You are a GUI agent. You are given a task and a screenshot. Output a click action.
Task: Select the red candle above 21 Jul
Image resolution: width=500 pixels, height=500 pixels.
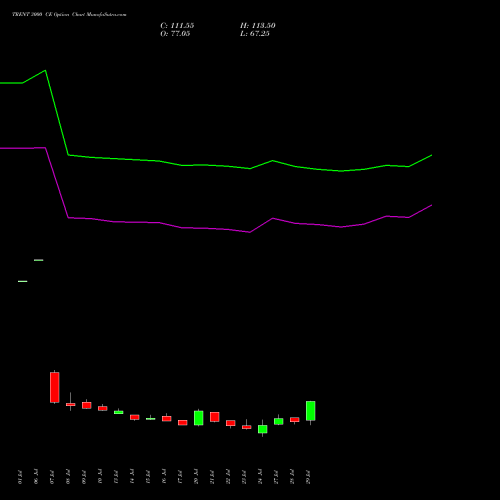215,417
